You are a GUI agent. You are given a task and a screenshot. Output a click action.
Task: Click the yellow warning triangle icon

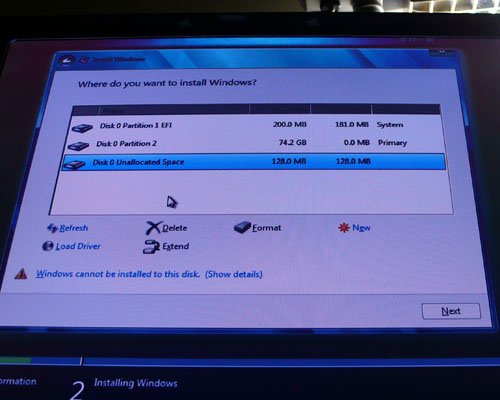pyautogui.click(x=21, y=274)
